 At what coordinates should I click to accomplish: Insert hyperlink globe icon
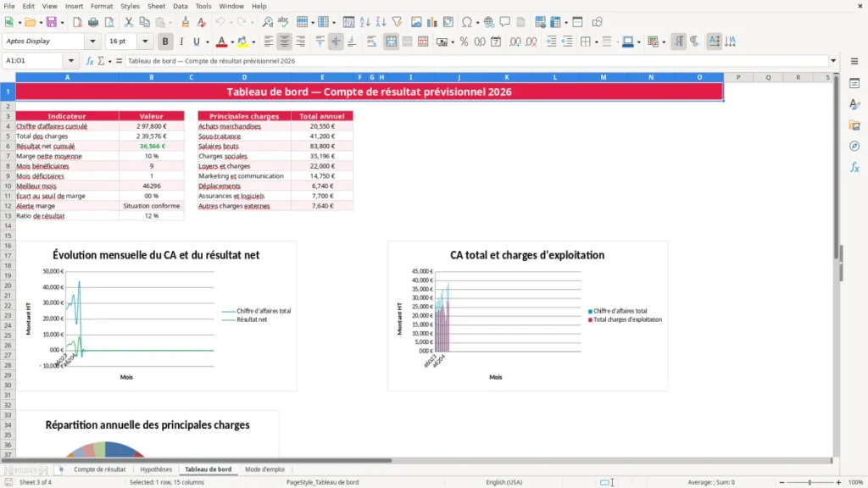point(489,22)
